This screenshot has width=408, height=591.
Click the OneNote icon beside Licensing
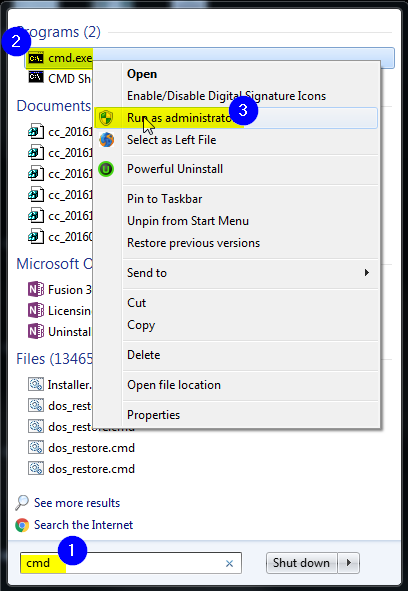(x=36, y=311)
